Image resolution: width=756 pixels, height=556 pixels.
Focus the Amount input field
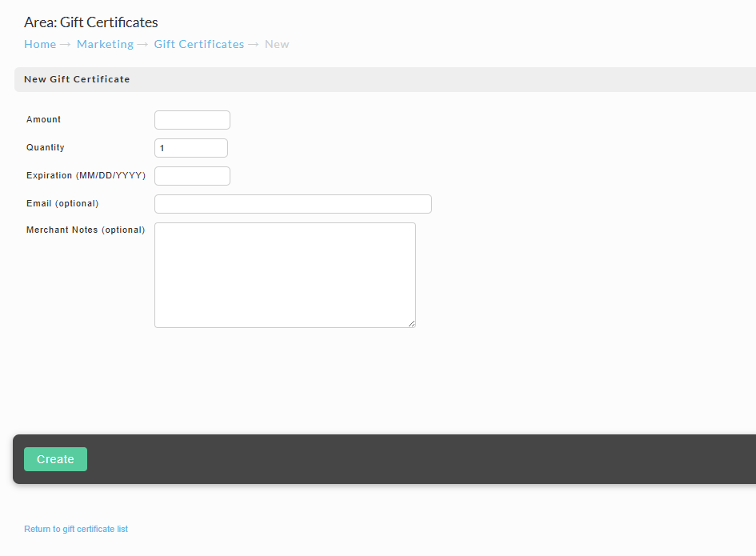pos(192,120)
